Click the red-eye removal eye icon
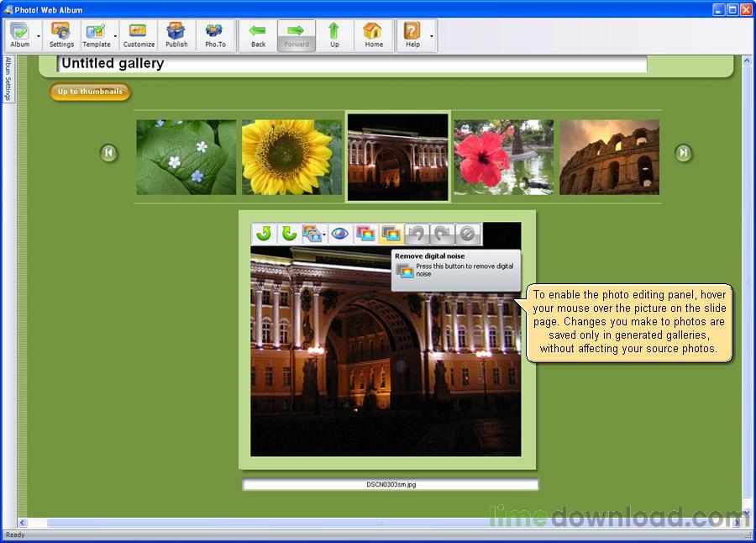 [x=340, y=234]
